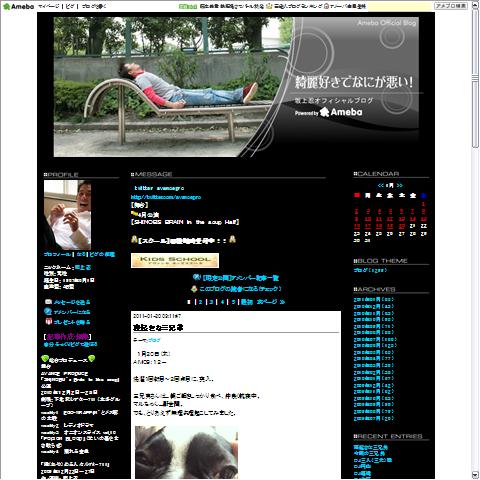Go to page 2 in pagination
The width and height of the screenshot is (480, 480).
tap(200, 302)
